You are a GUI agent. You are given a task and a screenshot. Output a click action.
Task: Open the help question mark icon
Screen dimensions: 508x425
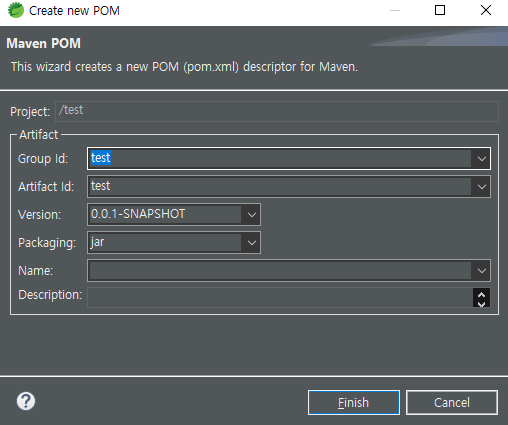[26, 401]
